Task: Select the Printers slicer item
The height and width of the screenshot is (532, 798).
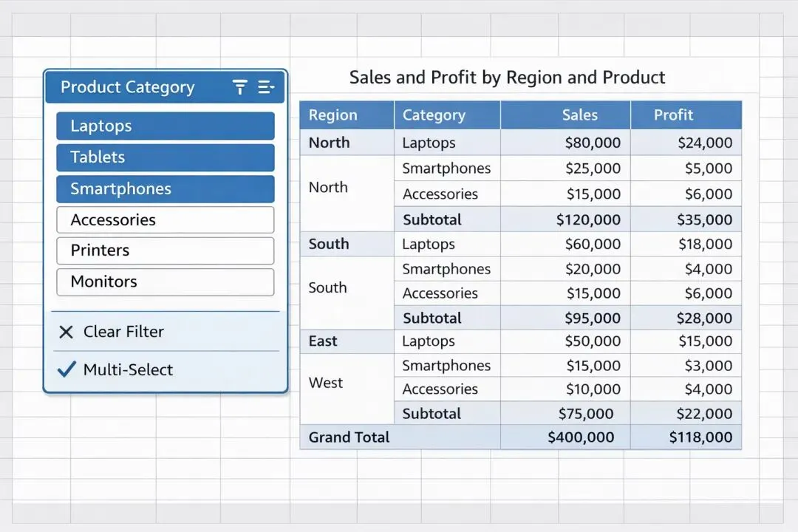Action: [x=166, y=250]
